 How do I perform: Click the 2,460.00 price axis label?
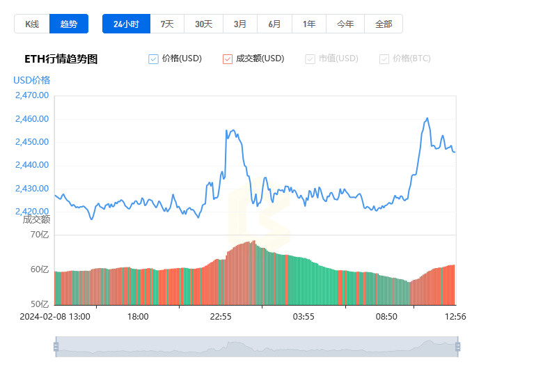32,119
